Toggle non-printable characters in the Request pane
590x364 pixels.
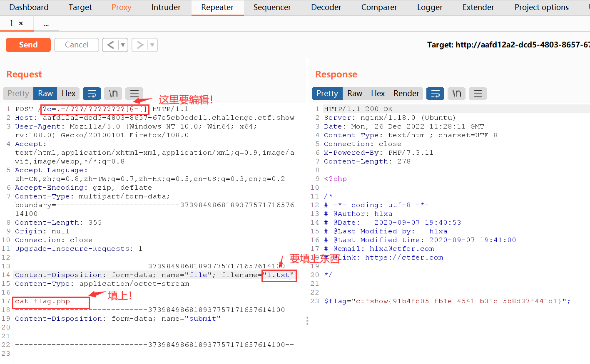coord(113,94)
